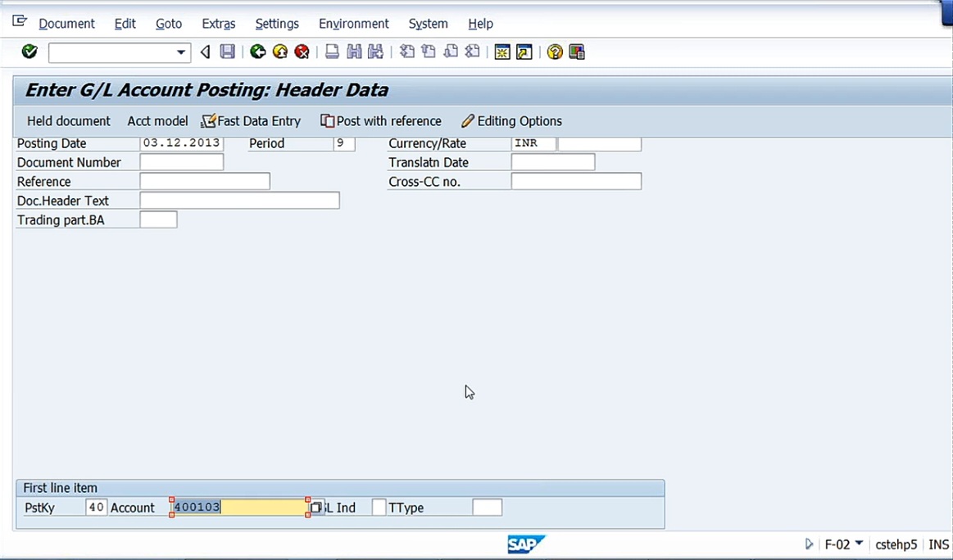953x560 pixels.
Task: Open Customize Local Layout icon
Action: (577, 52)
